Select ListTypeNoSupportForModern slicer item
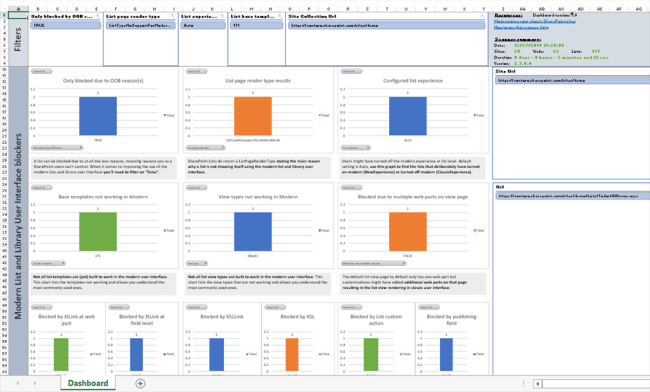The height and width of the screenshot is (392, 650). pos(141,25)
